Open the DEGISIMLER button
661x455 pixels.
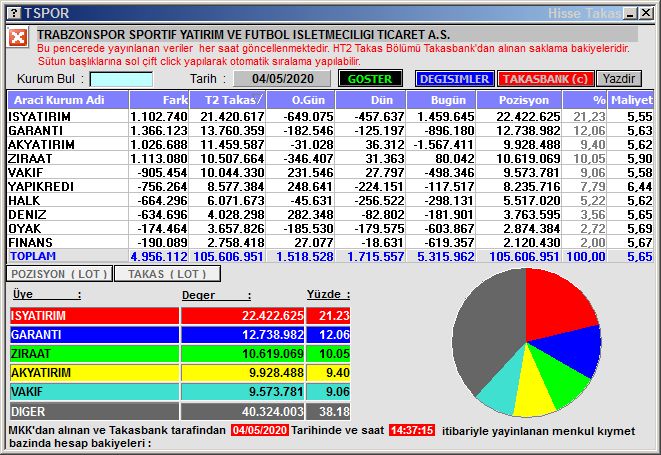(x=454, y=79)
